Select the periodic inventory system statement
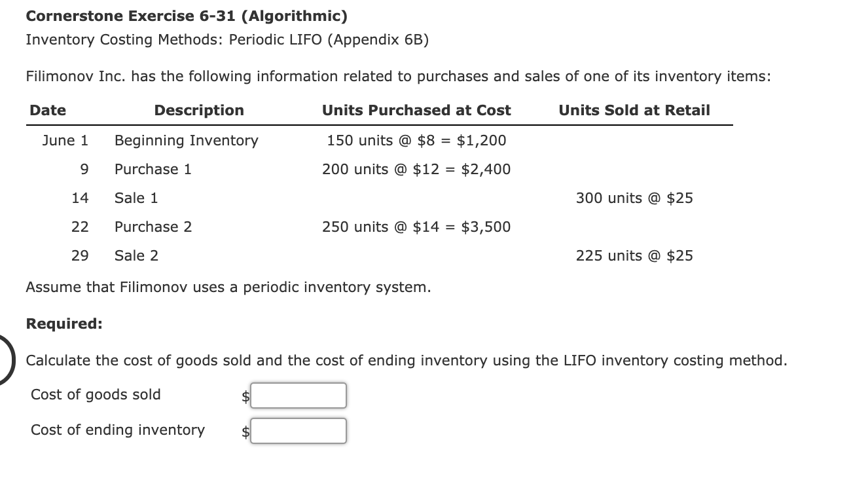The width and height of the screenshot is (868, 478). coord(228,287)
